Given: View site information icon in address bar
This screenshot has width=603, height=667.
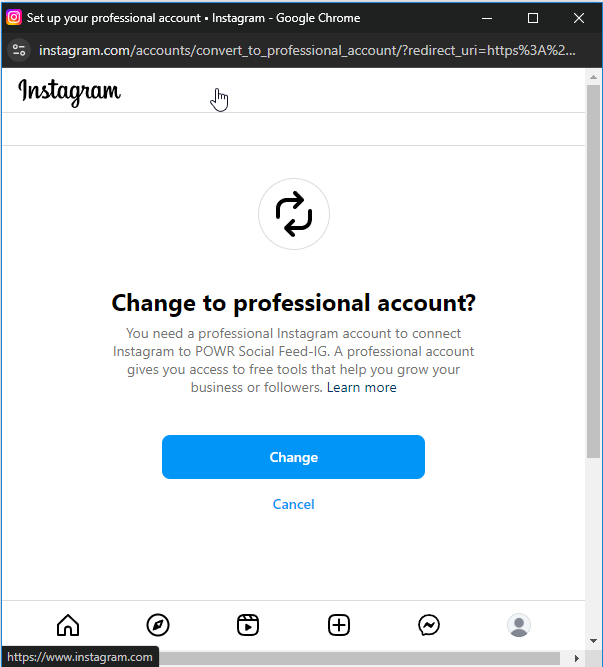Looking at the screenshot, I should point(19,50).
